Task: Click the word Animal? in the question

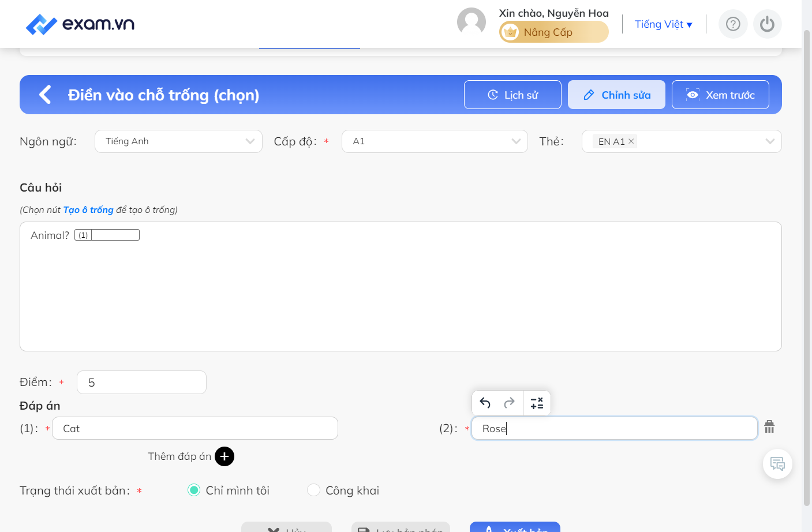Action: [x=50, y=235]
